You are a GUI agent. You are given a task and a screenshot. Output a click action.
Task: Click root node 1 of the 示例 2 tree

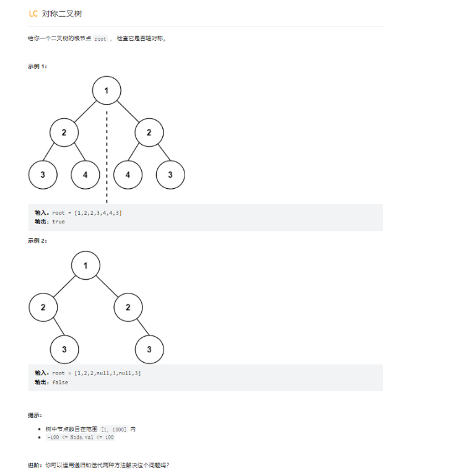85,266
